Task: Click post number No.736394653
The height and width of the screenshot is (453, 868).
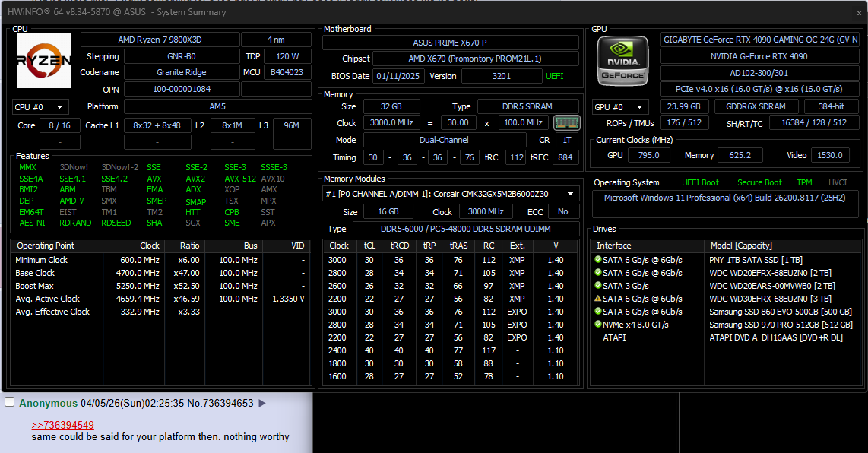Action: click(x=220, y=403)
